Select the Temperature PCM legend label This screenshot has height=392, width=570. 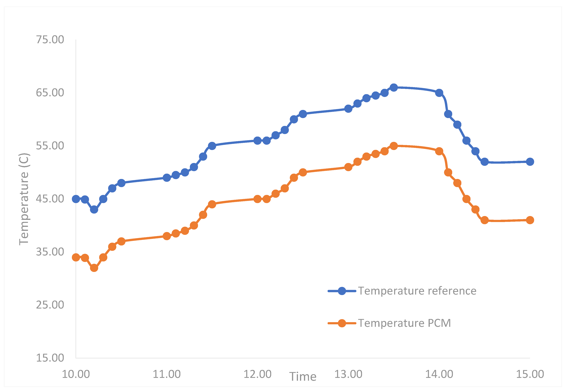tap(404, 323)
